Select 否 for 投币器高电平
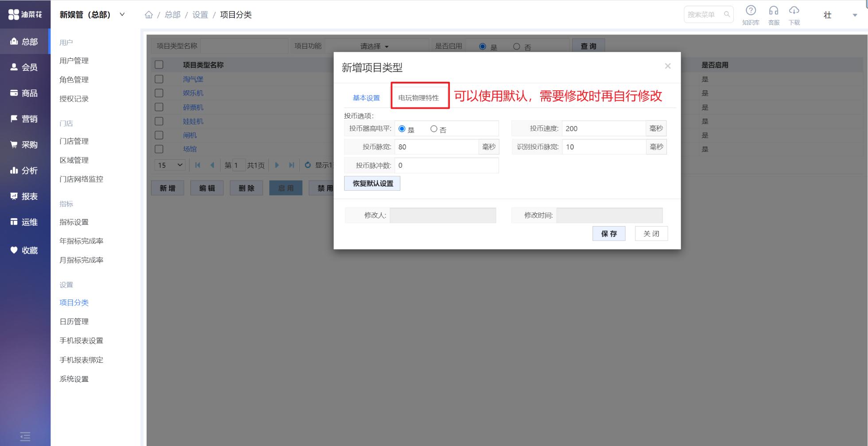Image resolution: width=868 pixels, height=446 pixels. pyautogui.click(x=434, y=129)
